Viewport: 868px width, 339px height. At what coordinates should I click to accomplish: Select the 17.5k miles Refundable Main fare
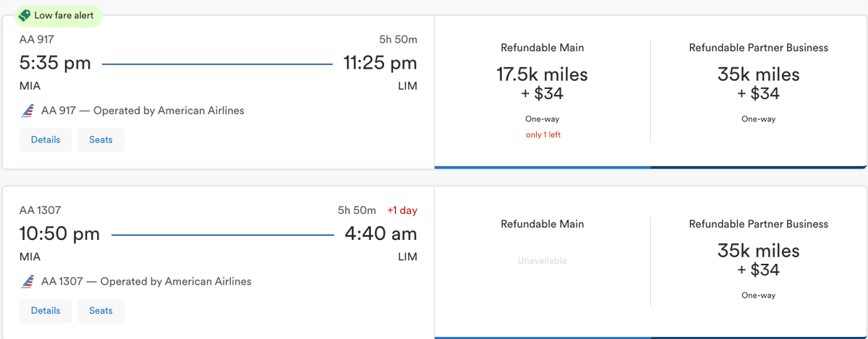(x=542, y=91)
